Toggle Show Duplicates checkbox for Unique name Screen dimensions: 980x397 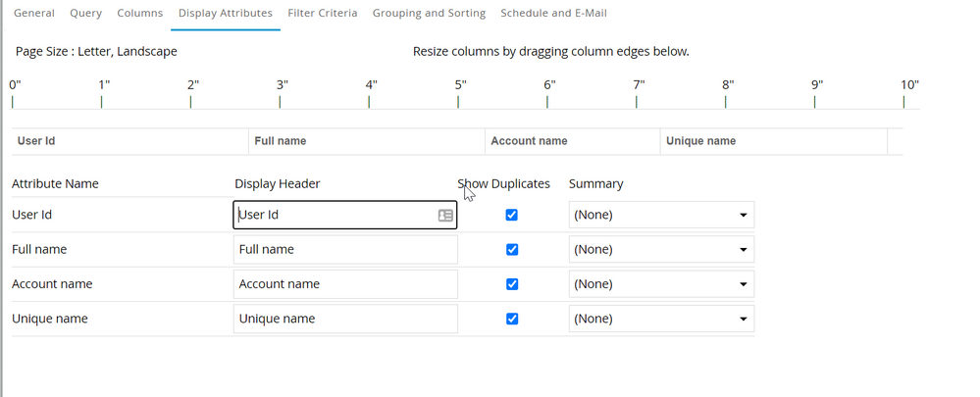click(511, 319)
